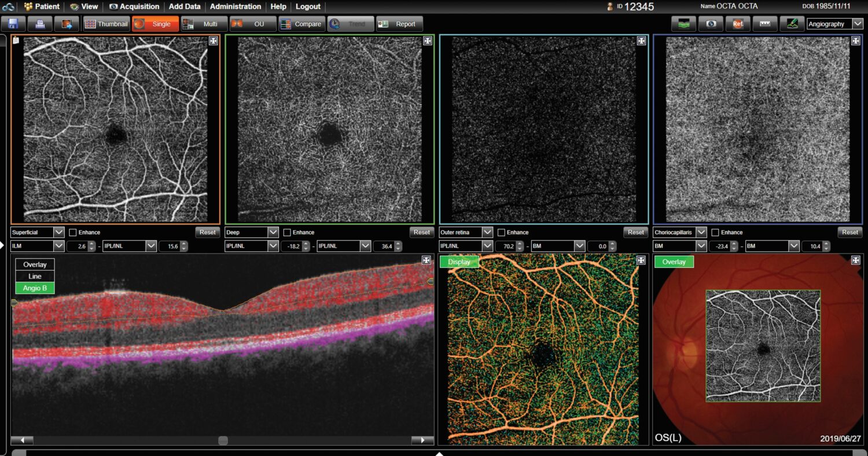Tick the Enhance checkbox for Outer retina
Viewport: 868px width, 456px height.
click(x=501, y=233)
